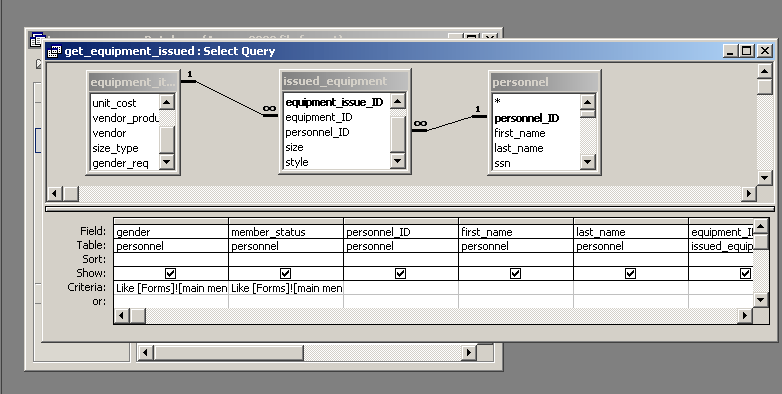Image resolution: width=782 pixels, height=394 pixels.
Task: Select vendor_produ field in equipment table
Action: tap(125, 118)
